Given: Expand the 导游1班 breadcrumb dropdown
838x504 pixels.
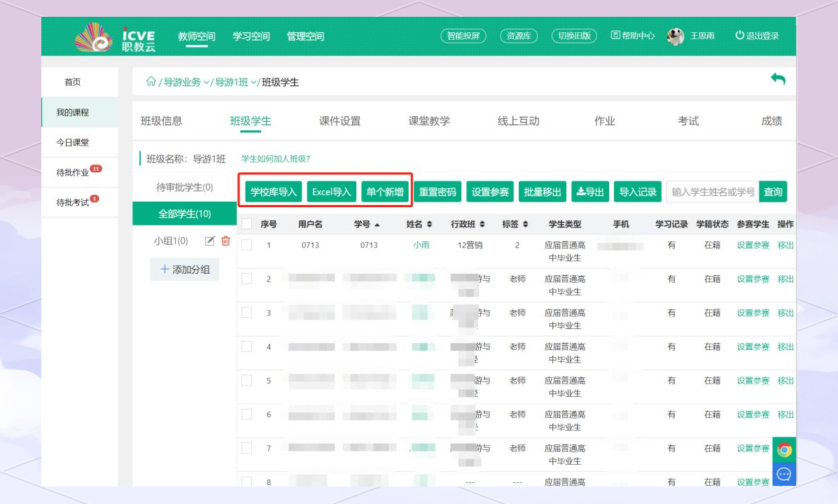Looking at the screenshot, I should (253, 83).
